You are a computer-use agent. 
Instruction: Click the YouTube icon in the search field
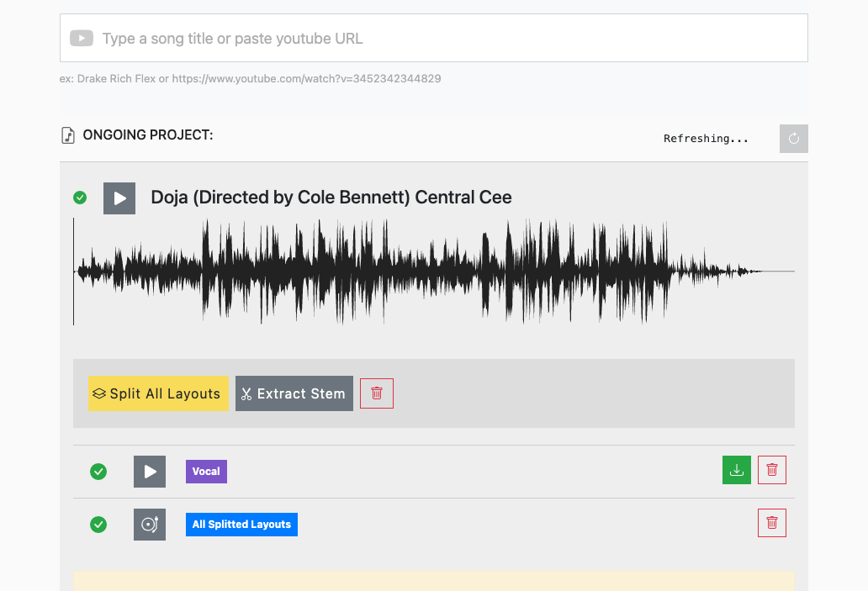click(82, 38)
